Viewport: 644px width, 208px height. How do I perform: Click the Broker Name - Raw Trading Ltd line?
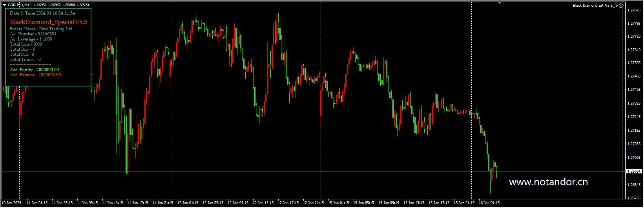click(41, 29)
